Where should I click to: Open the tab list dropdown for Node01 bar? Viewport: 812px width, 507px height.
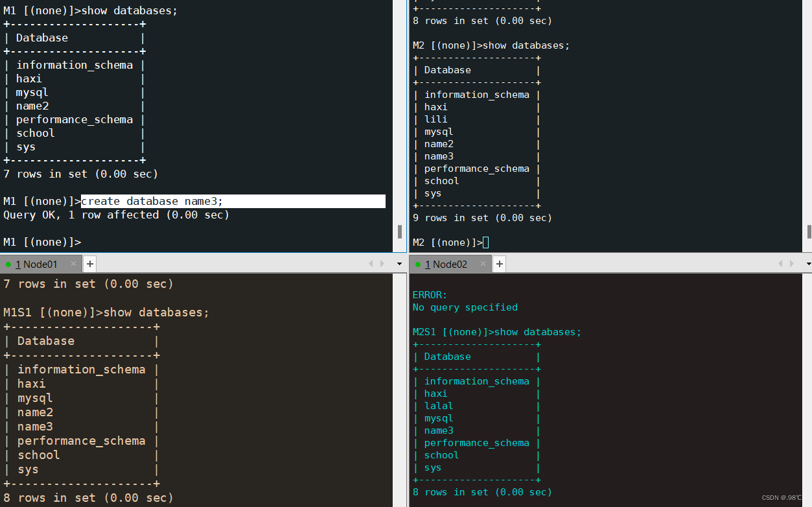pos(399,265)
